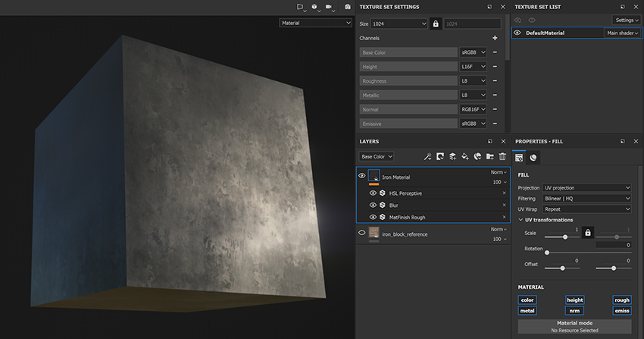The height and width of the screenshot is (339, 644).
Task: Add a fill layer with bucket icon
Action: click(464, 156)
